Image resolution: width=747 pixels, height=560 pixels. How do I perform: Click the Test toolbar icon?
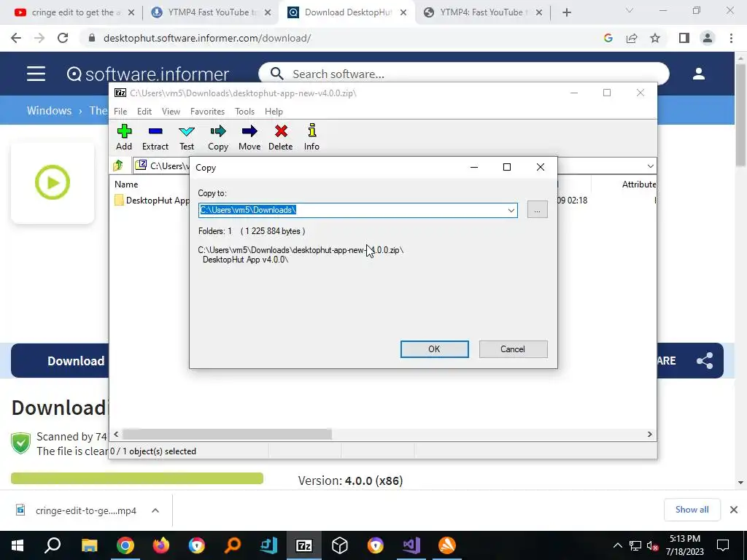[x=187, y=137]
